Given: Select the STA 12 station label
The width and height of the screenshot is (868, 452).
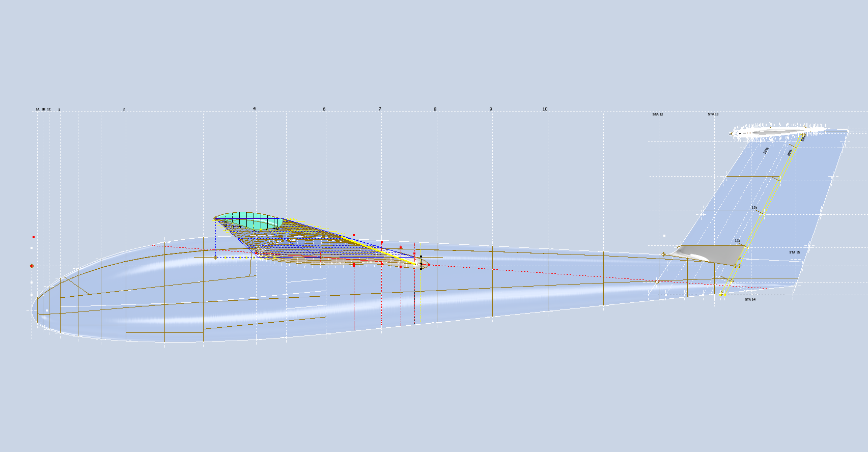Looking at the screenshot, I should coord(657,115).
